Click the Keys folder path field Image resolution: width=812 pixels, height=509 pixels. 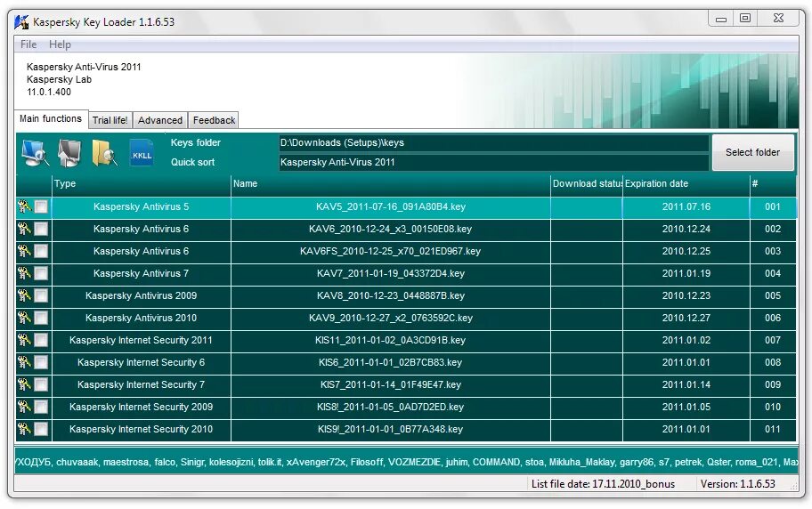(x=493, y=143)
